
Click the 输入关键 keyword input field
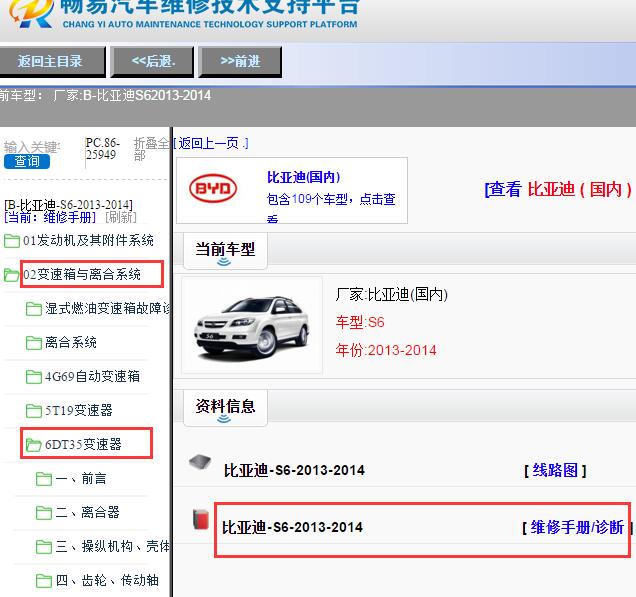coord(32,146)
